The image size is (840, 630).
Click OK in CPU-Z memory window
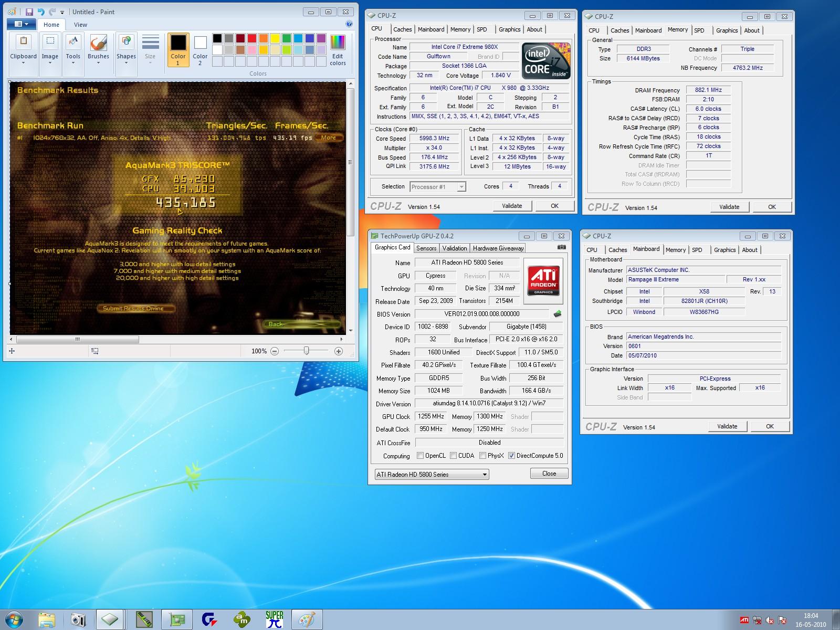click(x=772, y=207)
